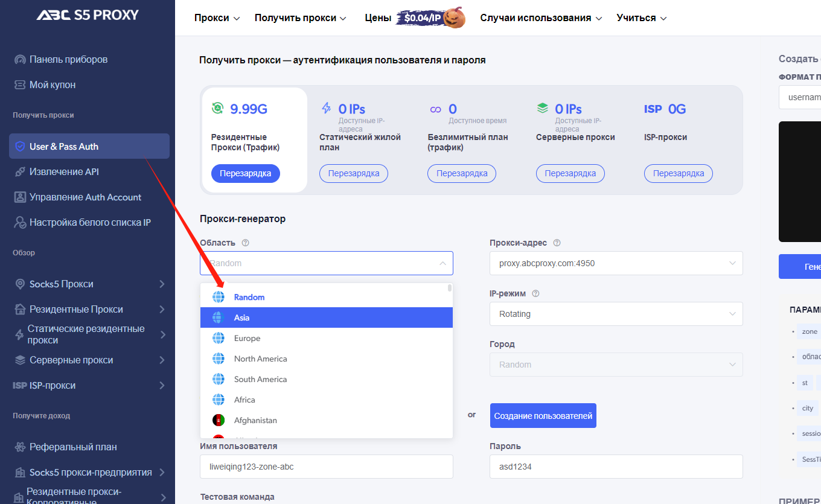Click the shield icon of User & Pass Auth
821x504 pixels.
pyautogui.click(x=20, y=147)
